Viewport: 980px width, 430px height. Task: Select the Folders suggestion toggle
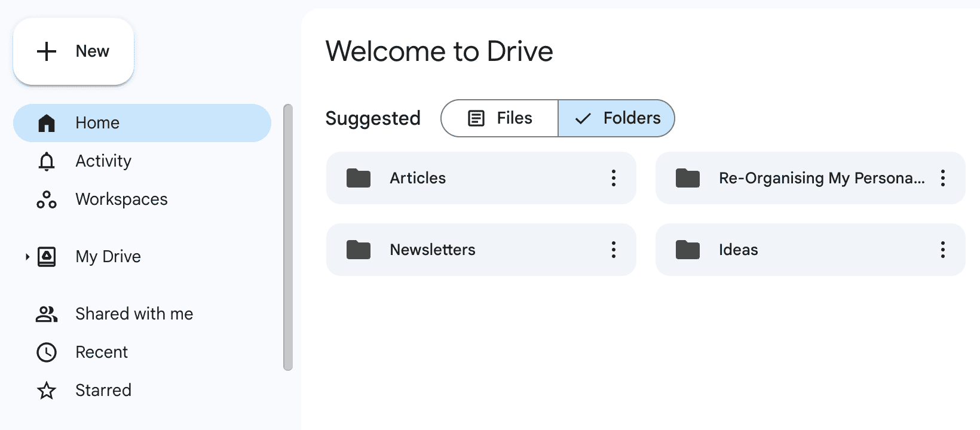click(617, 118)
